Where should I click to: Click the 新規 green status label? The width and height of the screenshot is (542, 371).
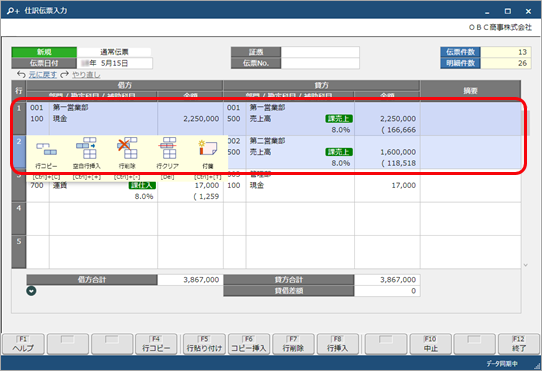[x=44, y=52]
